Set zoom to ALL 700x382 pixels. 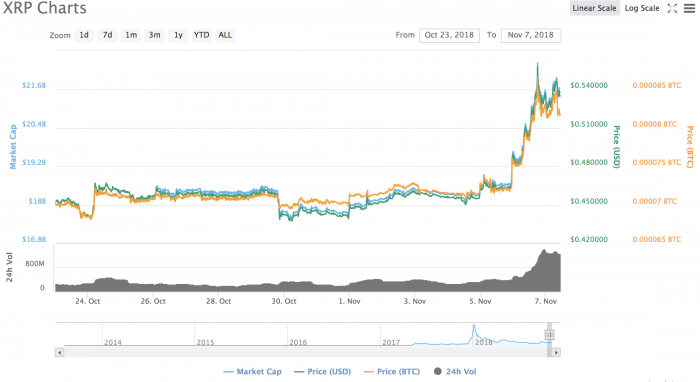coord(225,35)
